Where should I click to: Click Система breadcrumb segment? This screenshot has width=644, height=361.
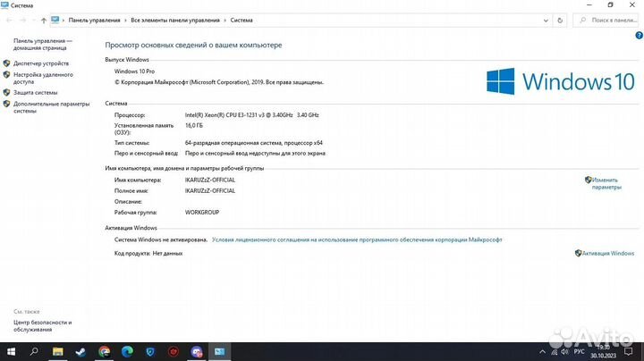tap(241, 20)
